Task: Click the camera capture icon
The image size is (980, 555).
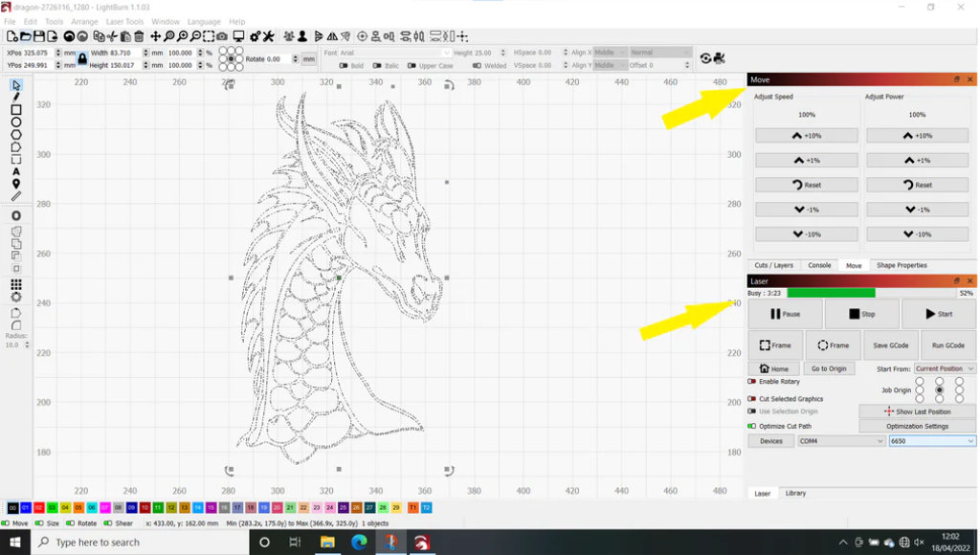Action: (222, 37)
